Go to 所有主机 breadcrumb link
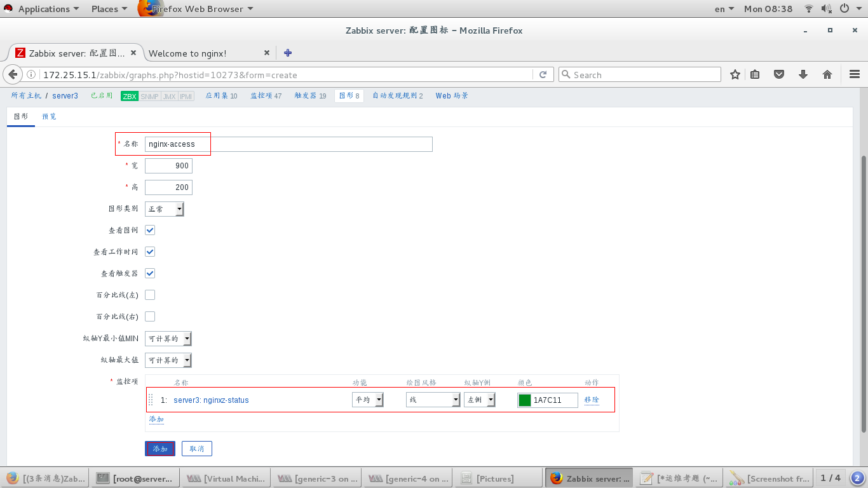 coord(26,96)
